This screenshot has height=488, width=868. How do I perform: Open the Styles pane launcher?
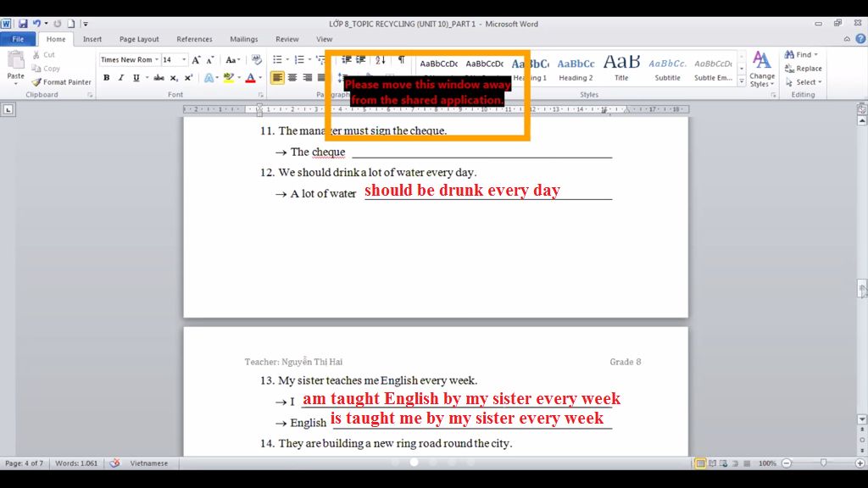tap(773, 95)
